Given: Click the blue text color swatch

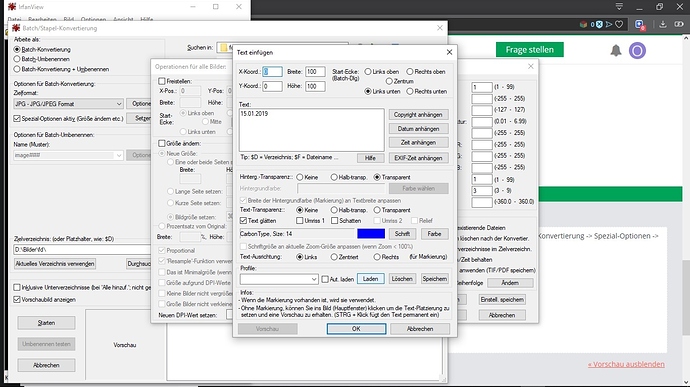Looking at the screenshot, I should tap(371, 234).
